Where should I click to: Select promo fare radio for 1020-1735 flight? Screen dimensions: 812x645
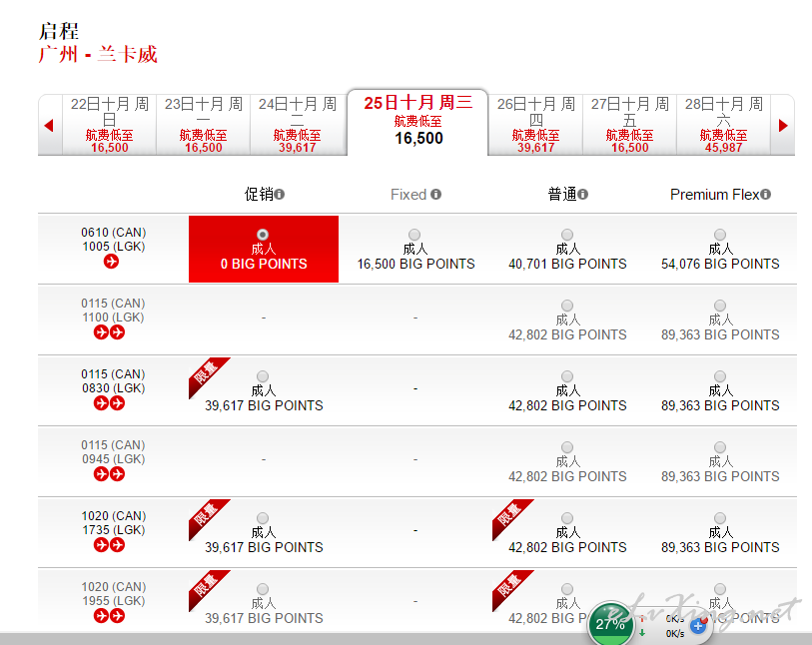coord(263,518)
